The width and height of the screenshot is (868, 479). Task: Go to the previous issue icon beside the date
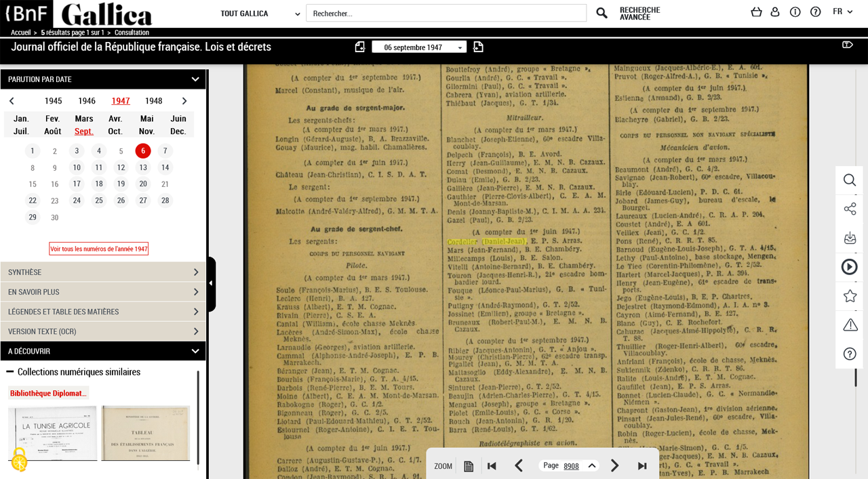click(360, 47)
